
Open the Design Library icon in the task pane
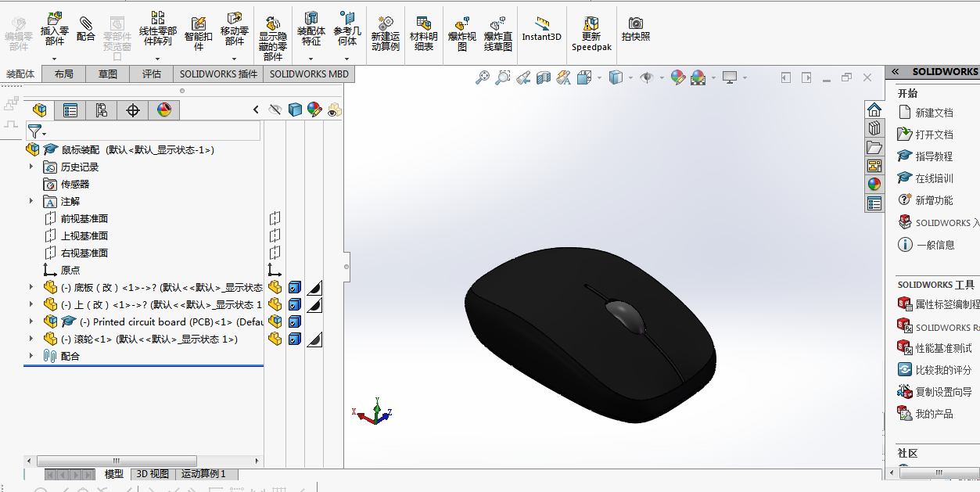coord(874,128)
